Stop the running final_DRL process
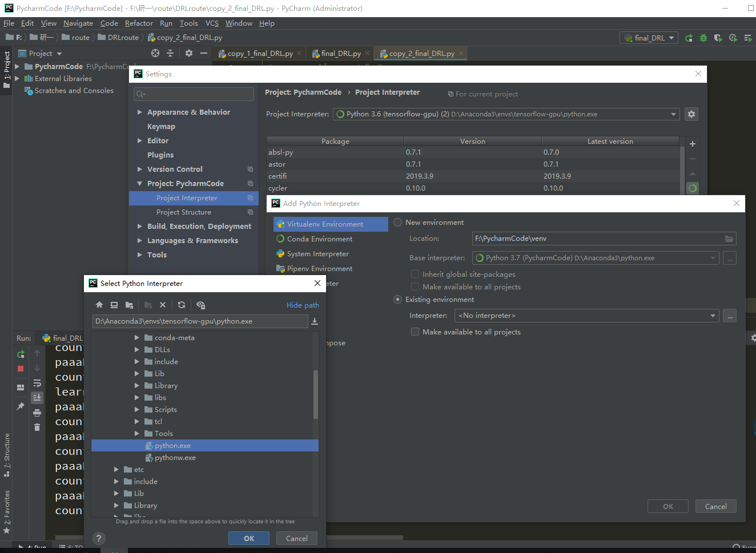Viewport: 756px width, 553px height. [x=21, y=369]
